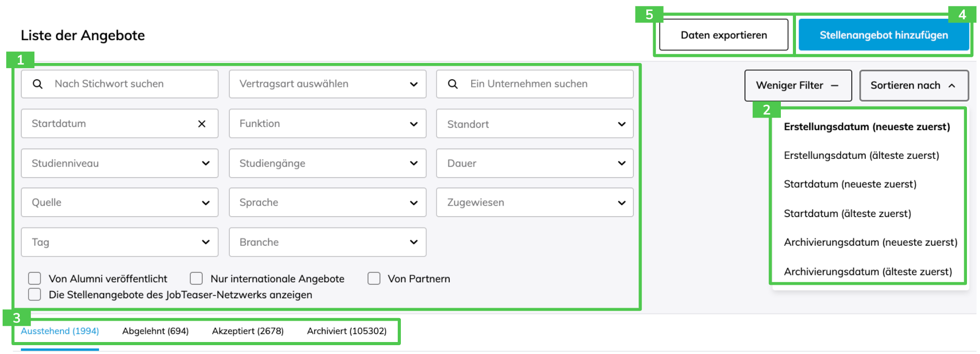Click the Standort dropdown chevron icon
This screenshot has width=980, height=354.
pos(621,124)
